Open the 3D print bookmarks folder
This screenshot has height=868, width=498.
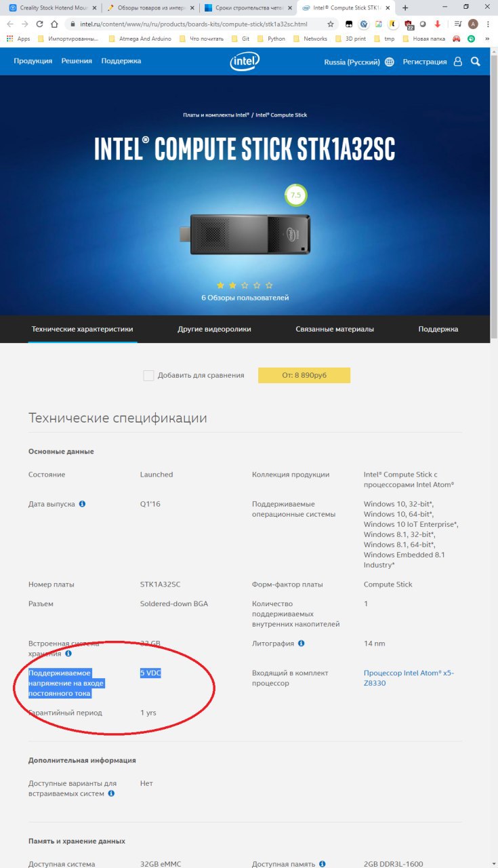point(351,39)
